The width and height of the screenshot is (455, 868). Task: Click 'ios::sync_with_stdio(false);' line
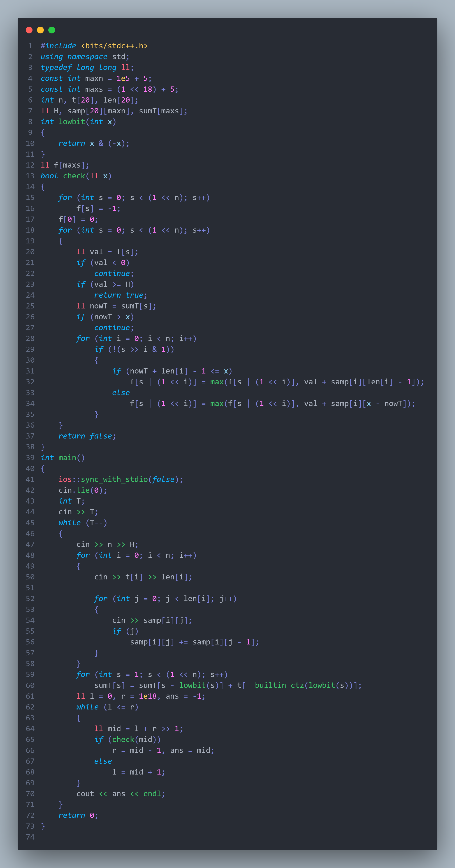point(121,479)
